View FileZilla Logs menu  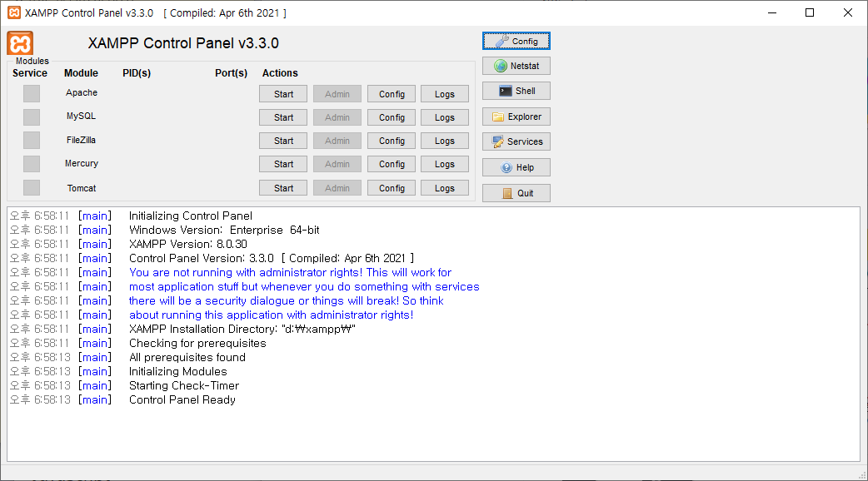[x=445, y=141]
